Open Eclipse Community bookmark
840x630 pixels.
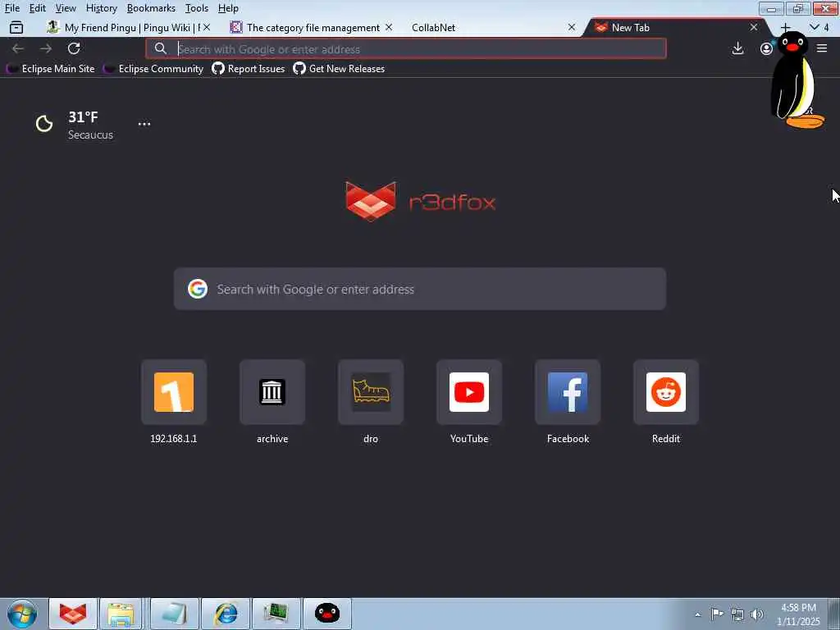pos(153,69)
